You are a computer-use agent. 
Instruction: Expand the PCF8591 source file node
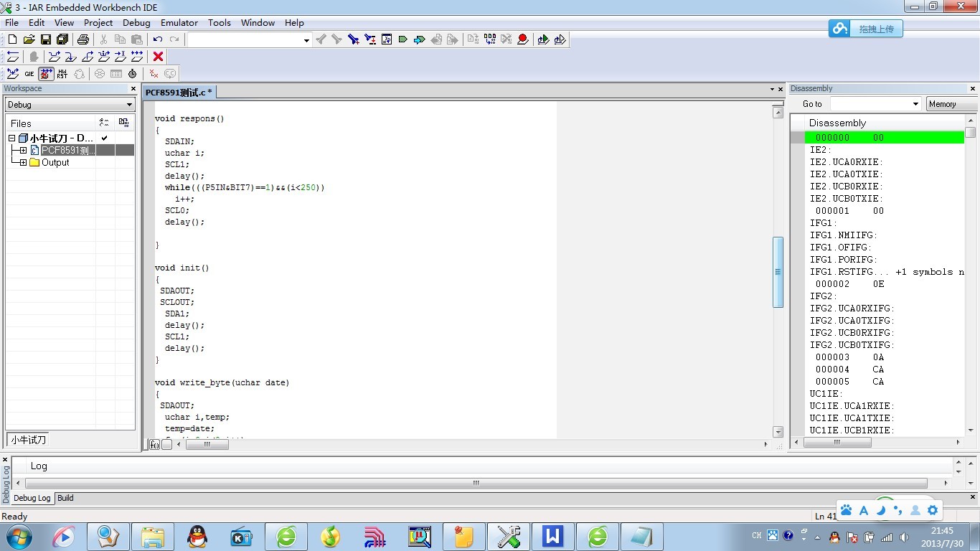[x=23, y=150]
